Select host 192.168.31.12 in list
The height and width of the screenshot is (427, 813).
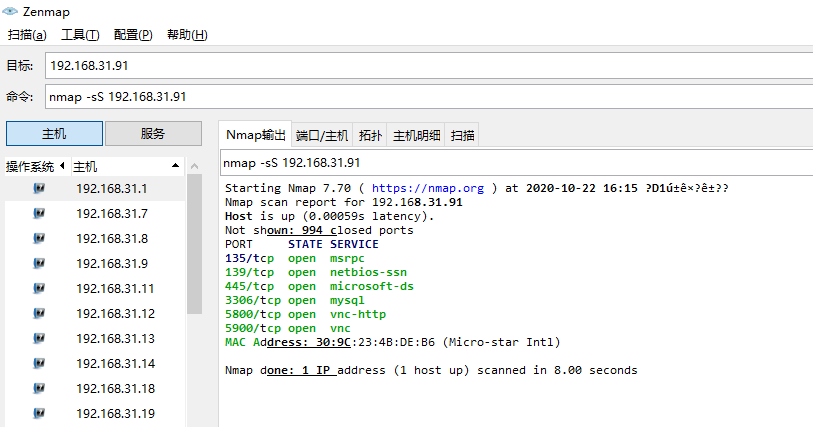click(115, 313)
